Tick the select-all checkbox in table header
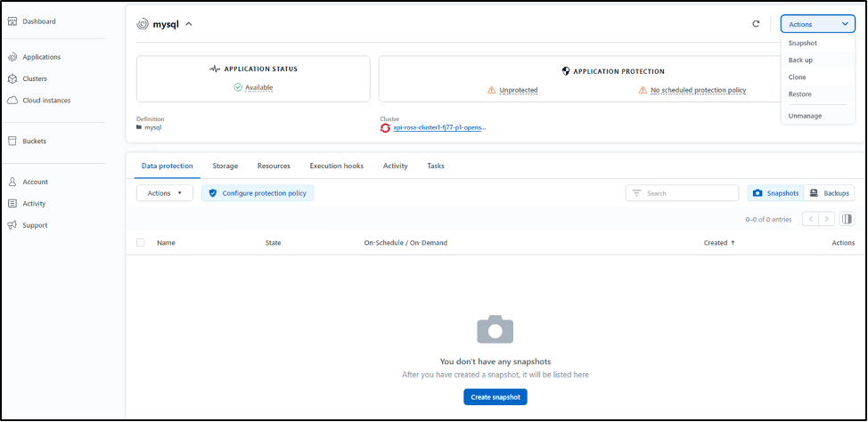This screenshot has height=422, width=868. coord(141,243)
